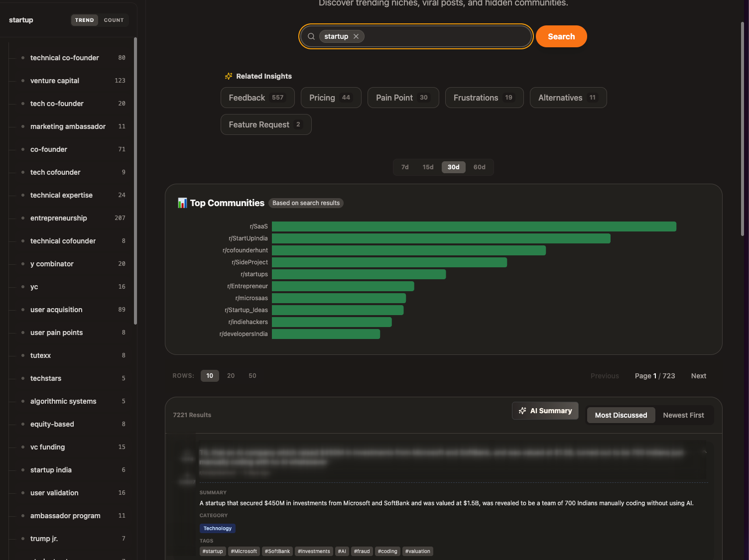
Task: Set time range to 7d
Action: [405, 167]
